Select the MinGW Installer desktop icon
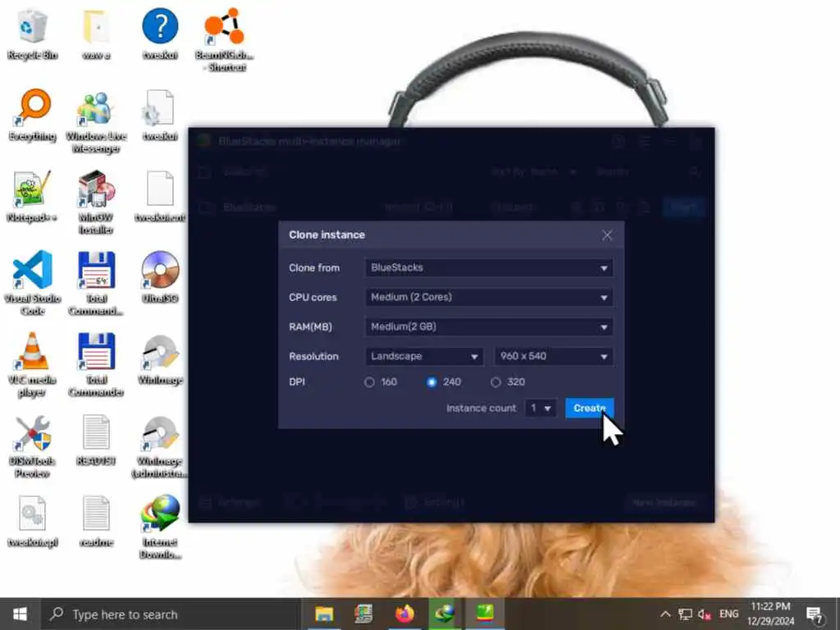This screenshot has width=840, height=630. pyautogui.click(x=97, y=203)
